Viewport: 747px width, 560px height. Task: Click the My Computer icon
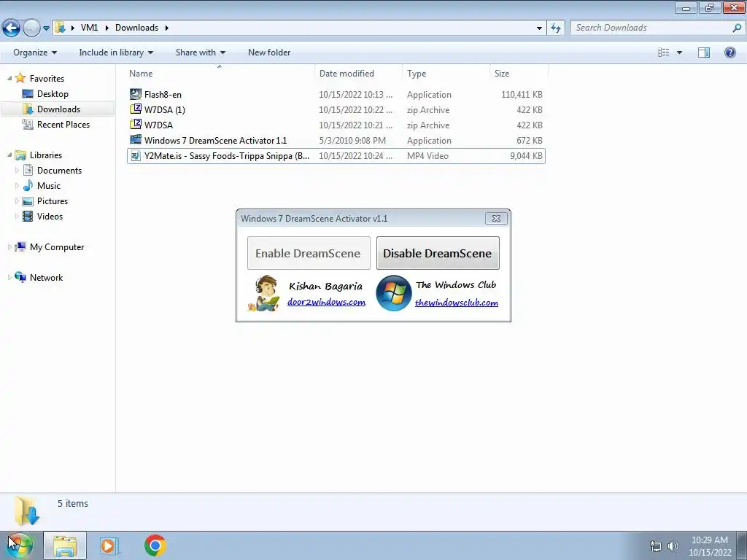[20, 246]
